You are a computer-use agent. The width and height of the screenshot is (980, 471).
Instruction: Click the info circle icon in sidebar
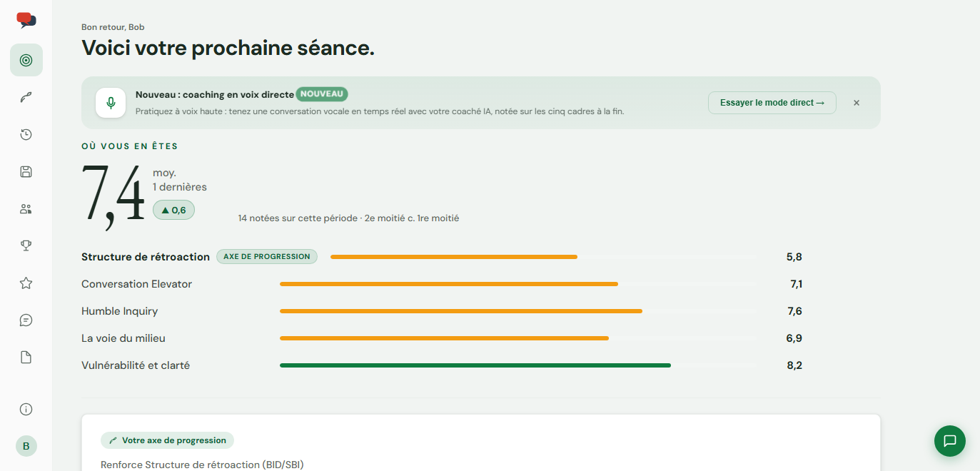pos(26,409)
